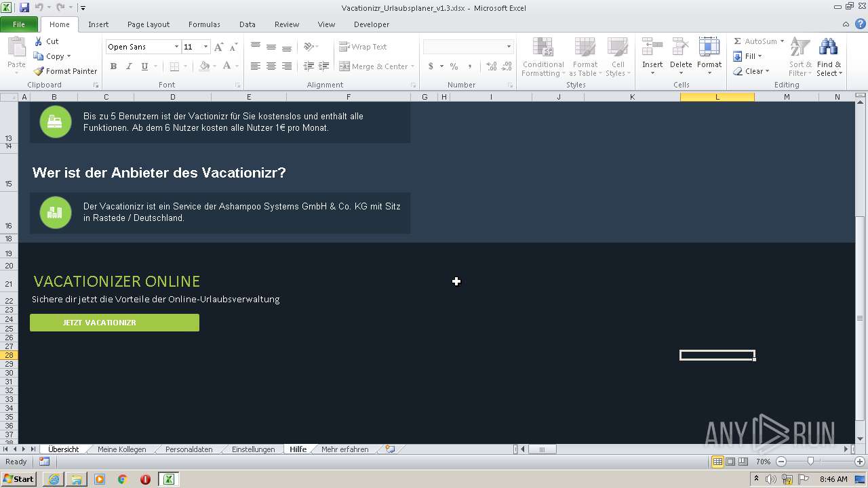Toggle Align Text Left
868x488 pixels.
tap(256, 66)
